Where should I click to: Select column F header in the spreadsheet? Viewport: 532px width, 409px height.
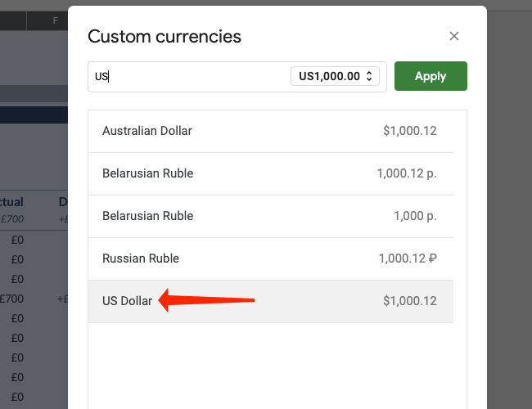[x=56, y=20]
